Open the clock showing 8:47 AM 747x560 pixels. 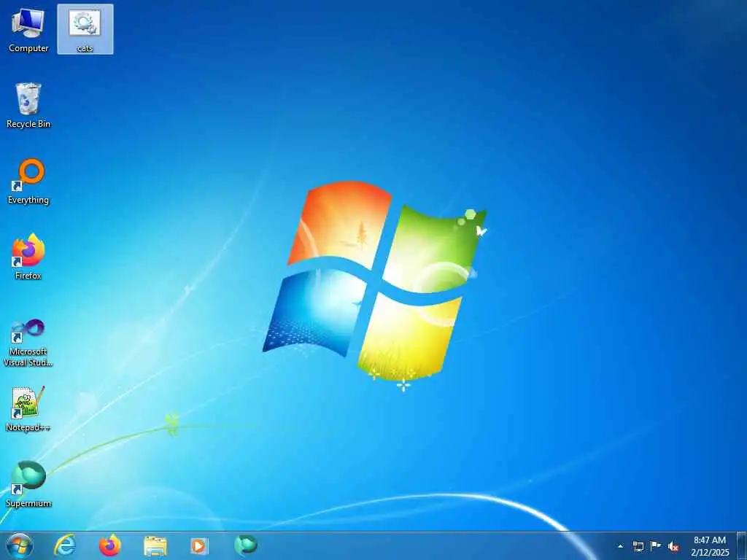pyautogui.click(x=710, y=546)
